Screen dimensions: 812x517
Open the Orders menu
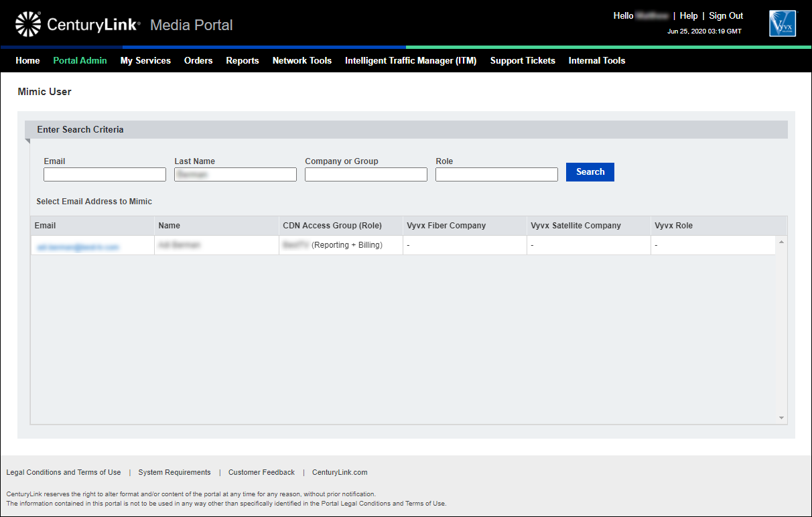pyautogui.click(x=198, y=60)
